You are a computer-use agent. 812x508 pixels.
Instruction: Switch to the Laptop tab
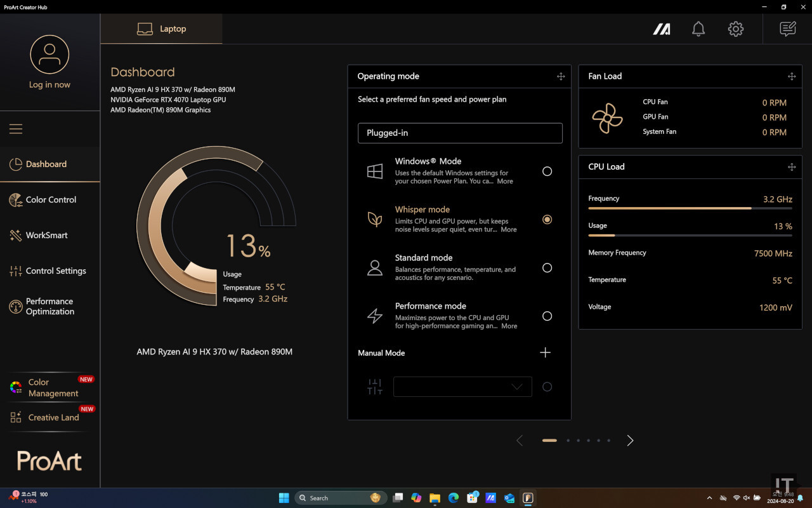click(162, 29)
